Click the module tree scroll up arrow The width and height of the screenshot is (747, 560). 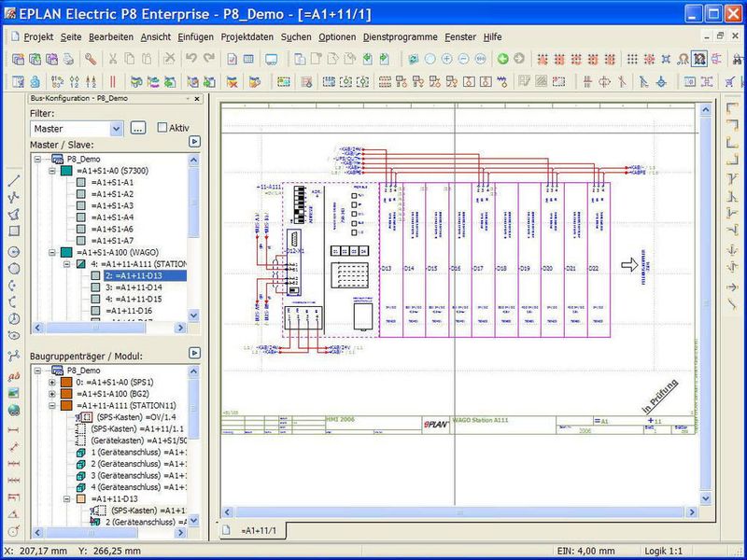193,371
